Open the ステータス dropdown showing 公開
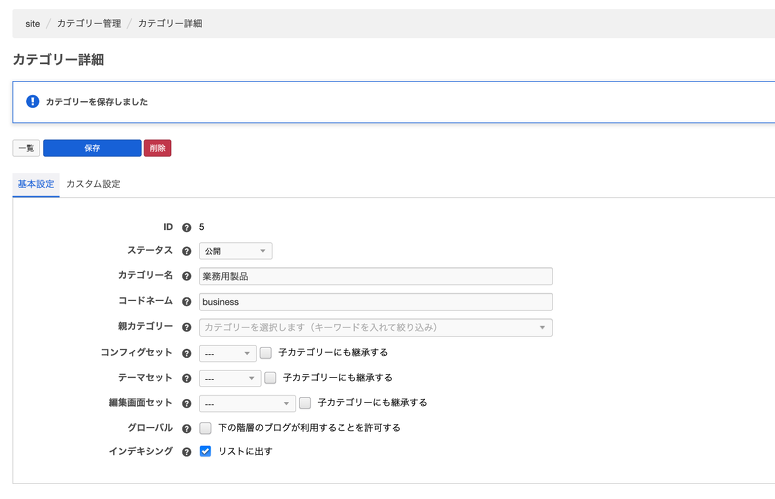 [x=235, y=251]
